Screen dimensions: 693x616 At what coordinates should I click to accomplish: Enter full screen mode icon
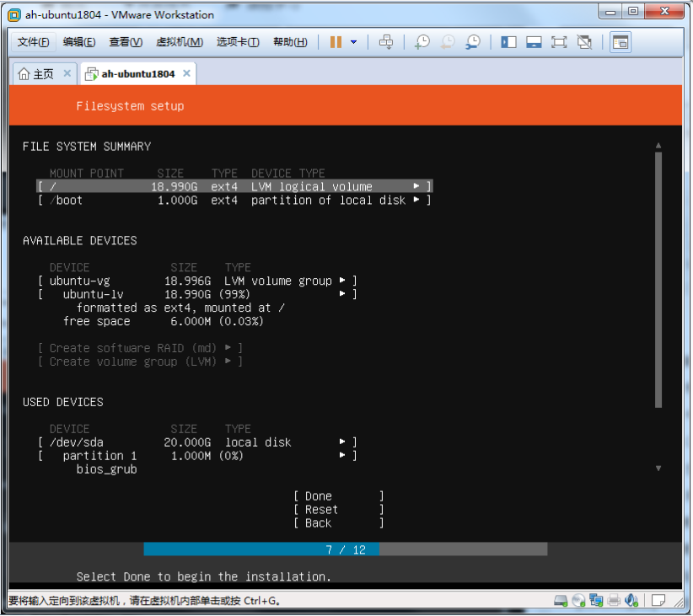559,42
